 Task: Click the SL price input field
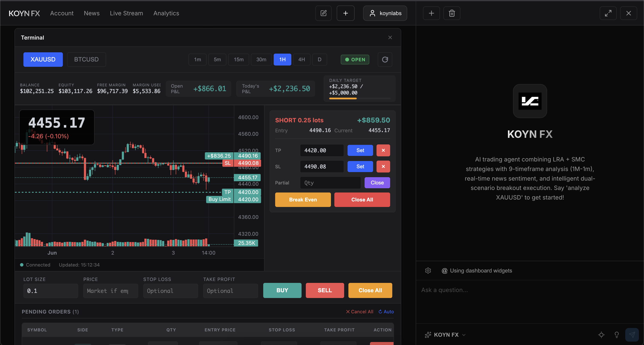[x=322, y=167]
